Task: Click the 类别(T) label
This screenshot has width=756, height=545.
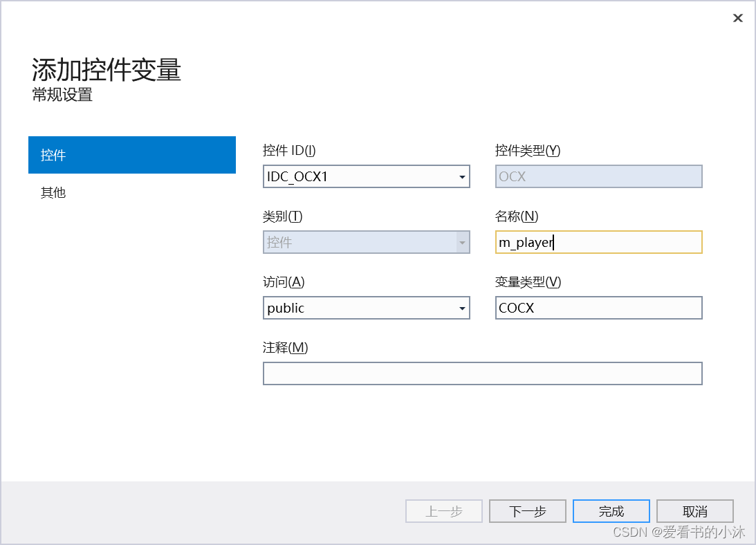Action: (x=282, y=216)
